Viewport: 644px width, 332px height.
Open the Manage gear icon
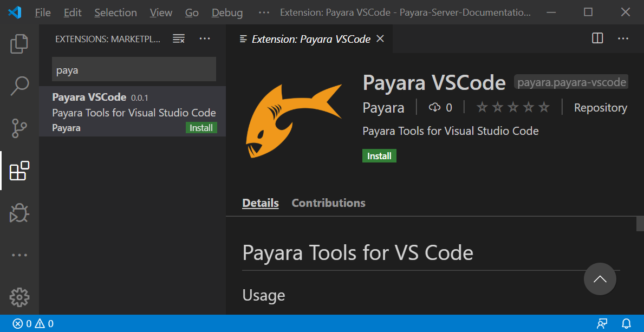pyautogui.click(x=19, y=297)
